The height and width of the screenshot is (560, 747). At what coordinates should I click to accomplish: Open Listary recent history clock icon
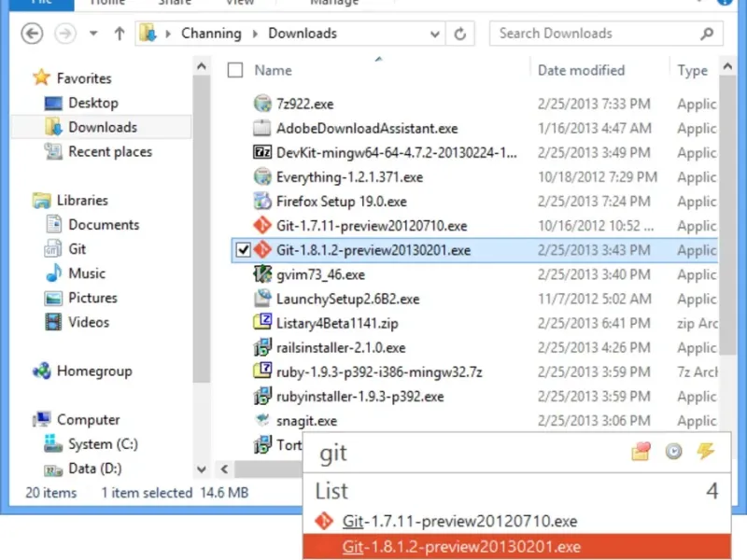673,452
